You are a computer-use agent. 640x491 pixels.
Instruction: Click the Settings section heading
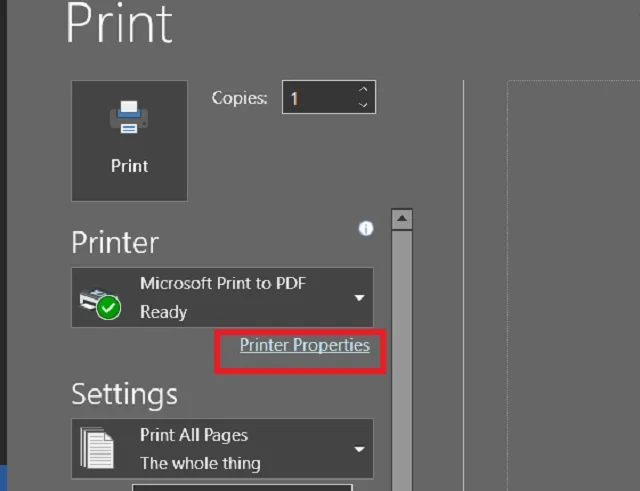tap(124, 394)
